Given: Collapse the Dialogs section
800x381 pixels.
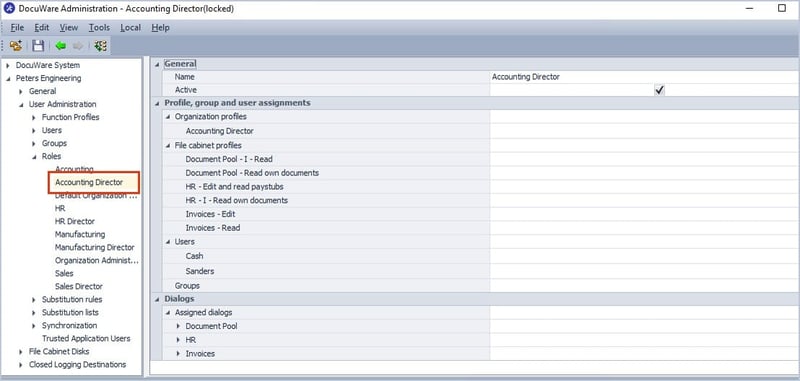Looking at the screenshot, I should (157, 299).
